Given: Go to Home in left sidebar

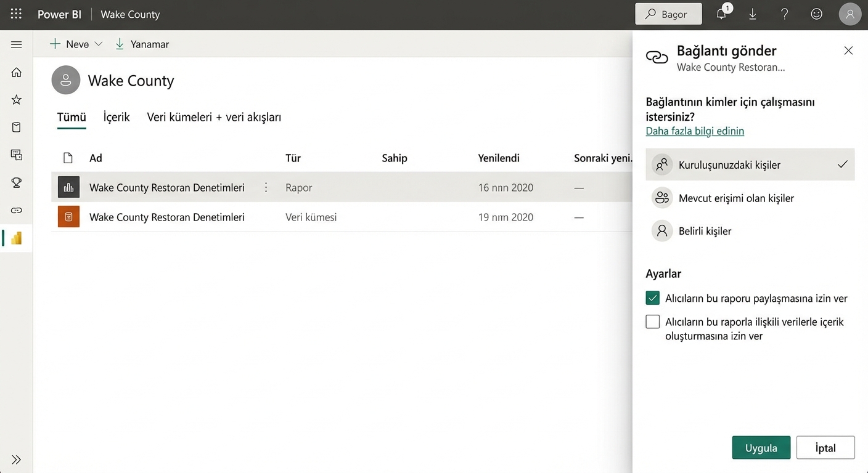Looking at the screenshot, I should tap(17, 73).
